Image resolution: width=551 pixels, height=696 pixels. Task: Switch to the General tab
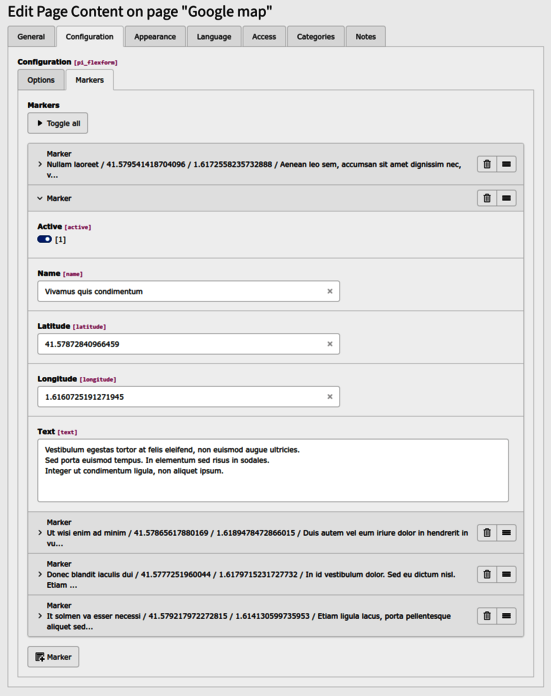coord(31,36)
